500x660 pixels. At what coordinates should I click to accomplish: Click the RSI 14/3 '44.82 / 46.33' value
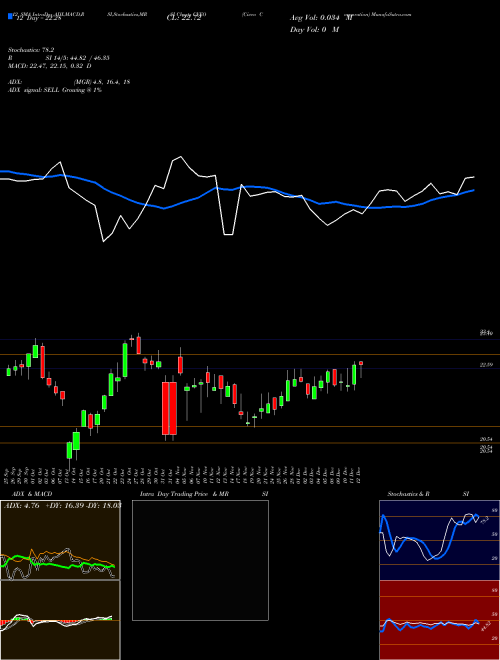(x=90, y=58)
